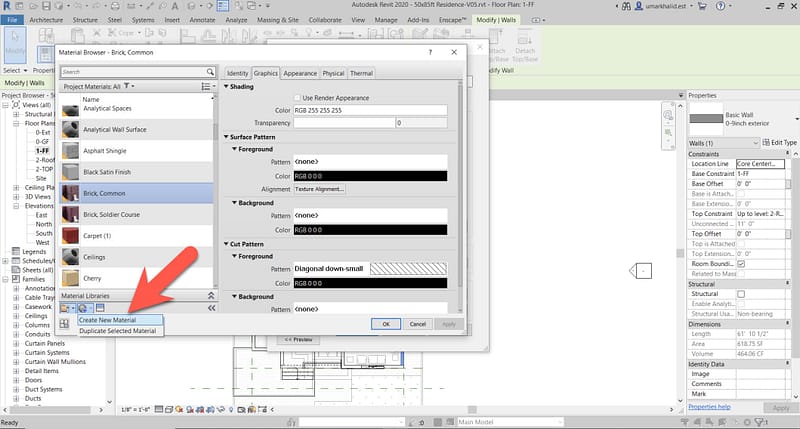Enable the Use Render Appearance checkbox
Viewport: 800px width, 429px height.
[295, 97]
